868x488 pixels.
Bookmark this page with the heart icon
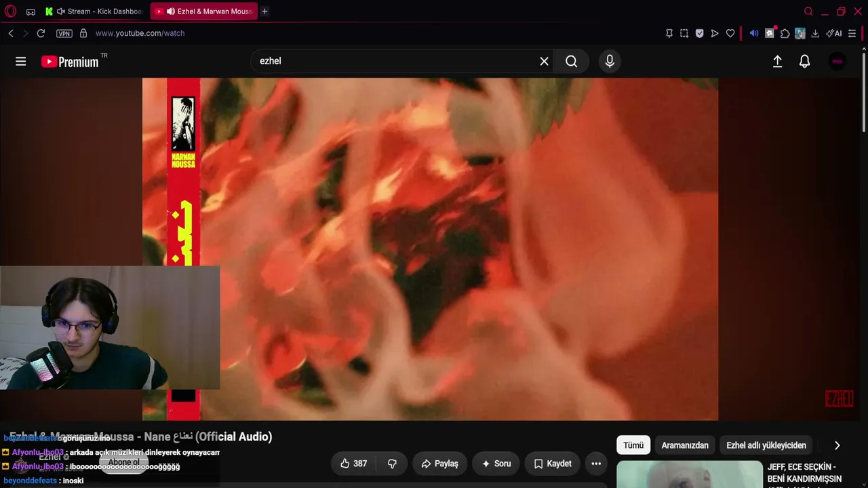tap(730, 33)
